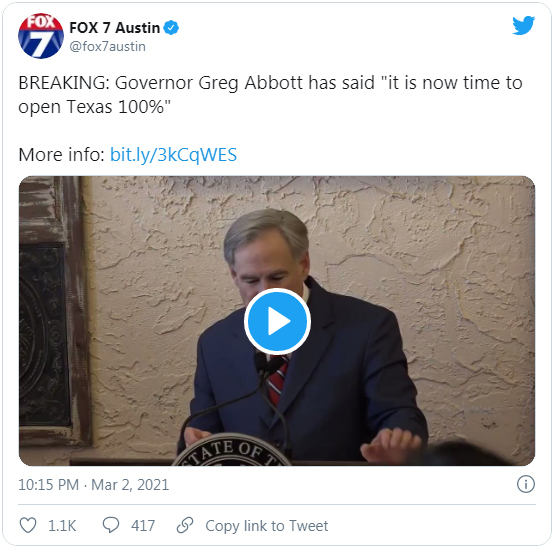Click the blue verified badge

(x=171, y=28)
